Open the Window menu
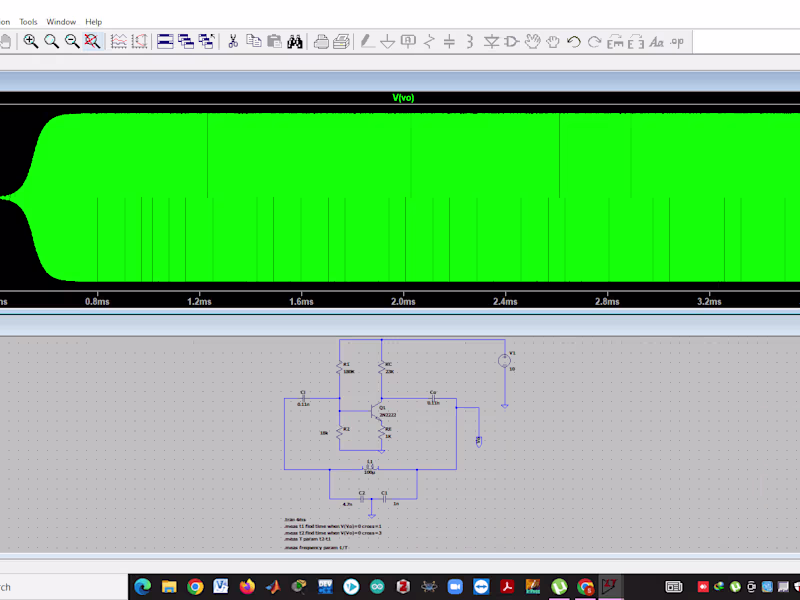The image size is (800, 600). tap(61, 21)
